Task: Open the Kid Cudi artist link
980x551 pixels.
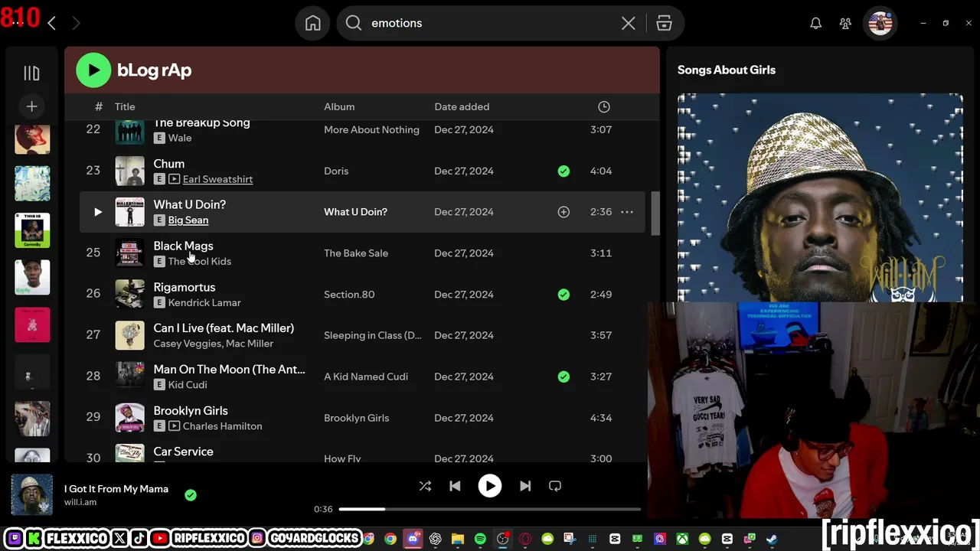Action: tap(188, 385)
